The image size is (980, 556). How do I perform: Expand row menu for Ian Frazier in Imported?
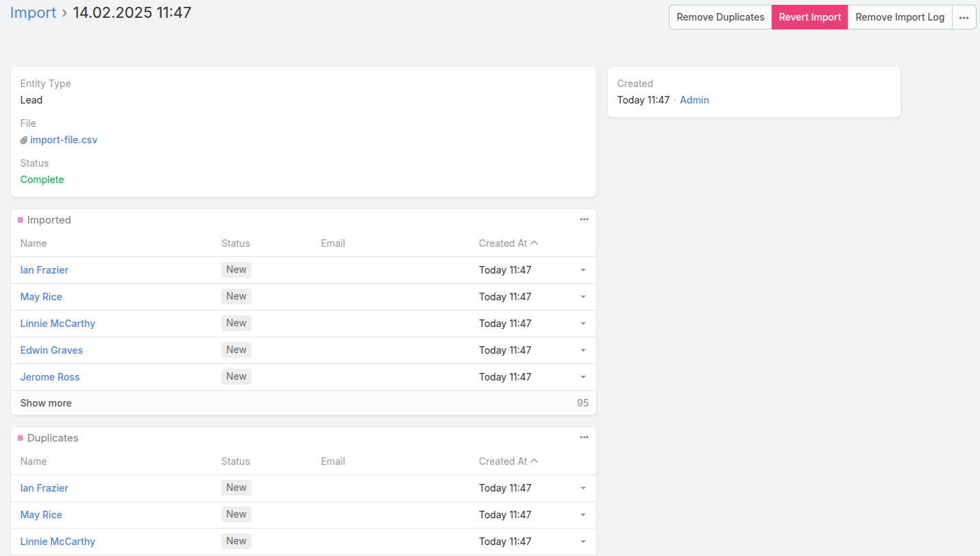583,270
